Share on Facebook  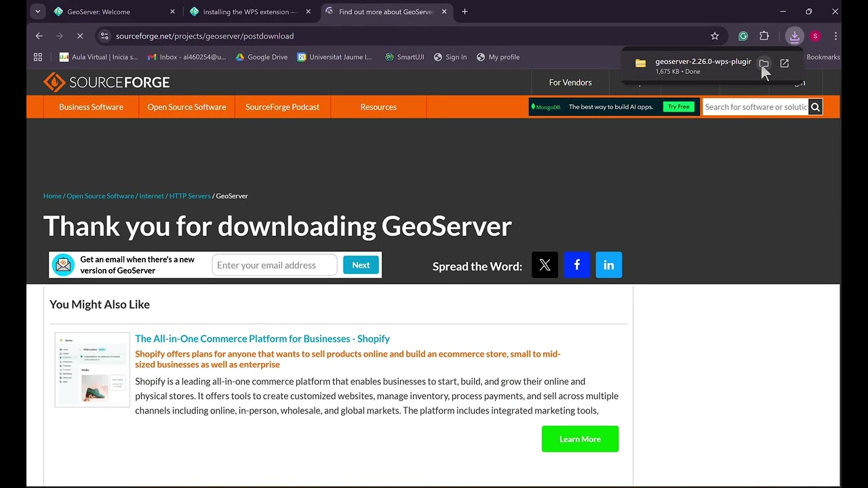[x=577, y=265]
